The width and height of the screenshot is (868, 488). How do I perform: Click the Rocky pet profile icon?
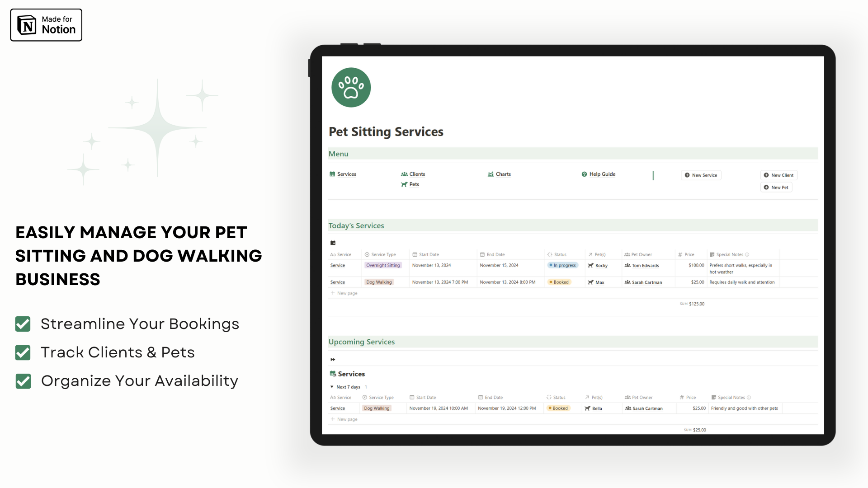pos(591,264)
